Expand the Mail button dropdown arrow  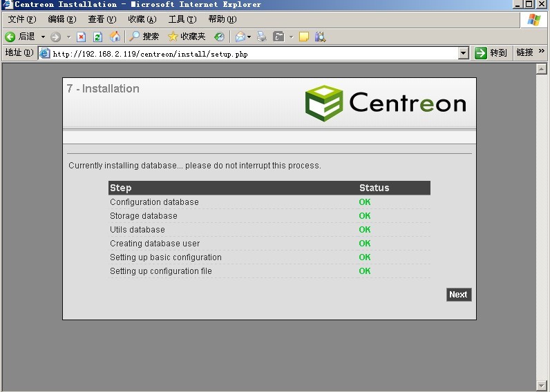point(249,37)
